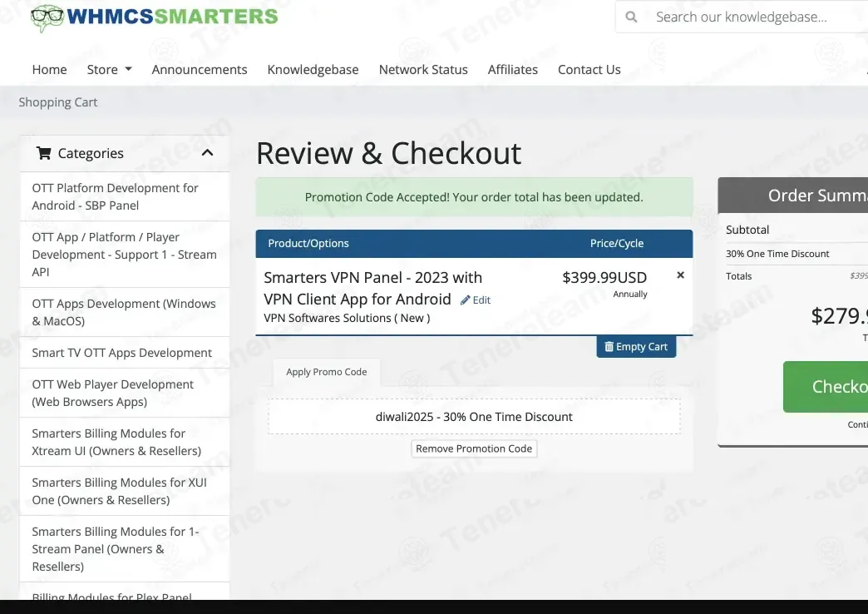868x614 pixels.
Task: Select OTT Apps Development (Windows & MacOS)
Action: click(x=125, y=312)
